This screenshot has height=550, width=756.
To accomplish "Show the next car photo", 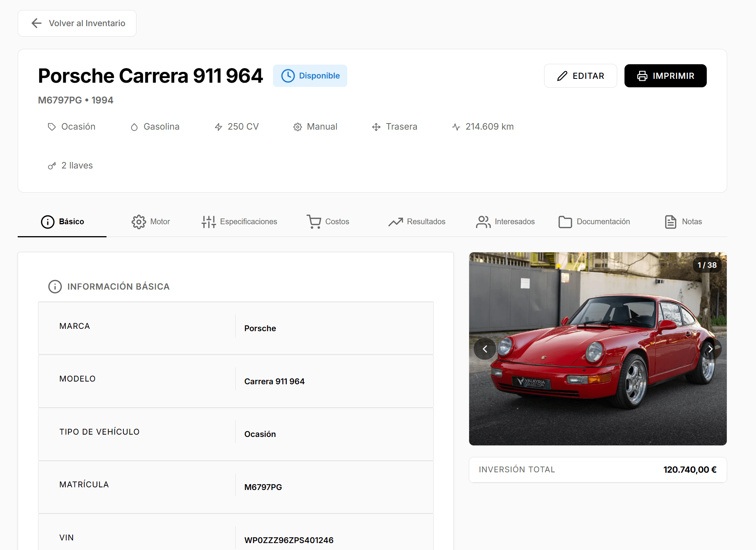I will pos(711,349).
